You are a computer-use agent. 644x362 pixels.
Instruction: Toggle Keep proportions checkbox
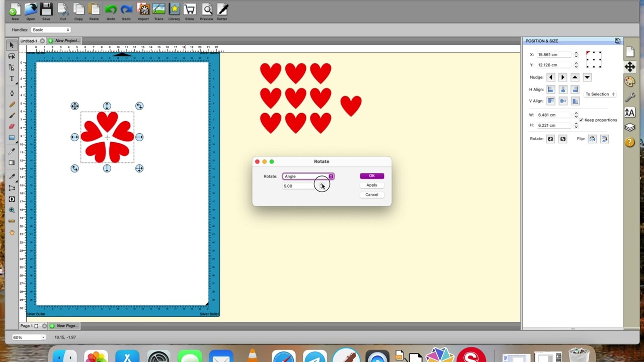581,120
